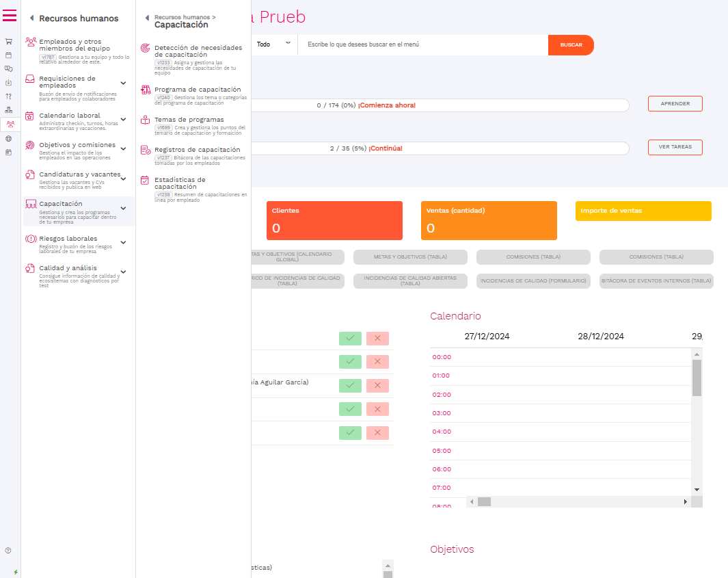This screenshot has height=578, width=728.
Task: Click the 0/174 learning progress bar
Action: [x=437, y=105]
